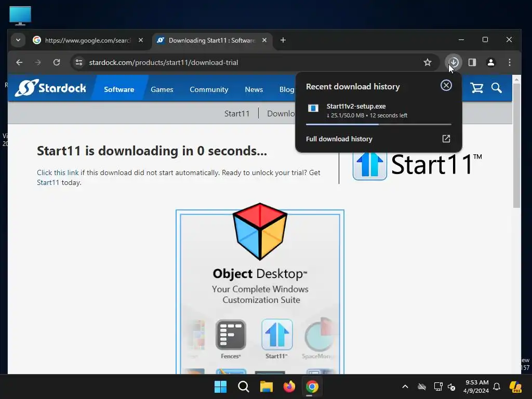
Task: Click the Start11 sub-navigation link
Action: 237,113
